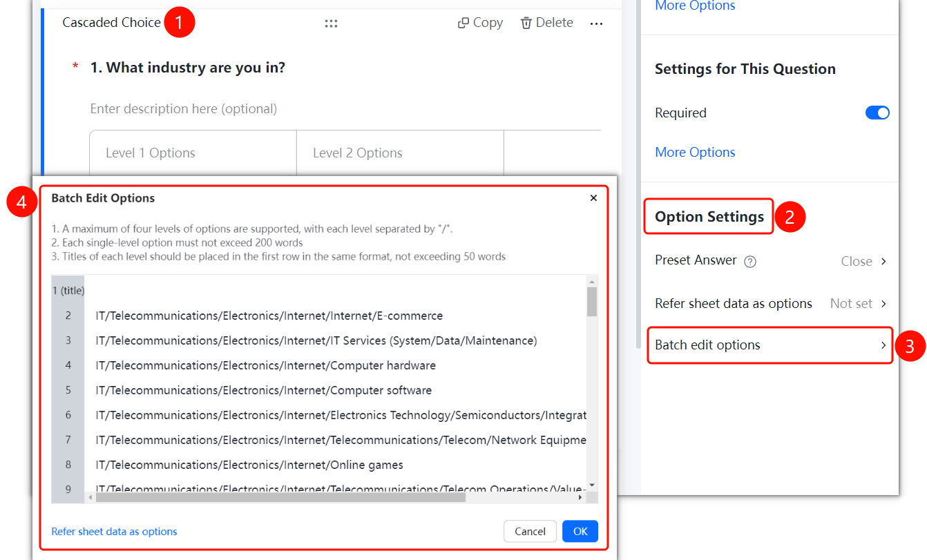Click scroll down arrow in options editor
Screen dimensions: 927x560
592,485
